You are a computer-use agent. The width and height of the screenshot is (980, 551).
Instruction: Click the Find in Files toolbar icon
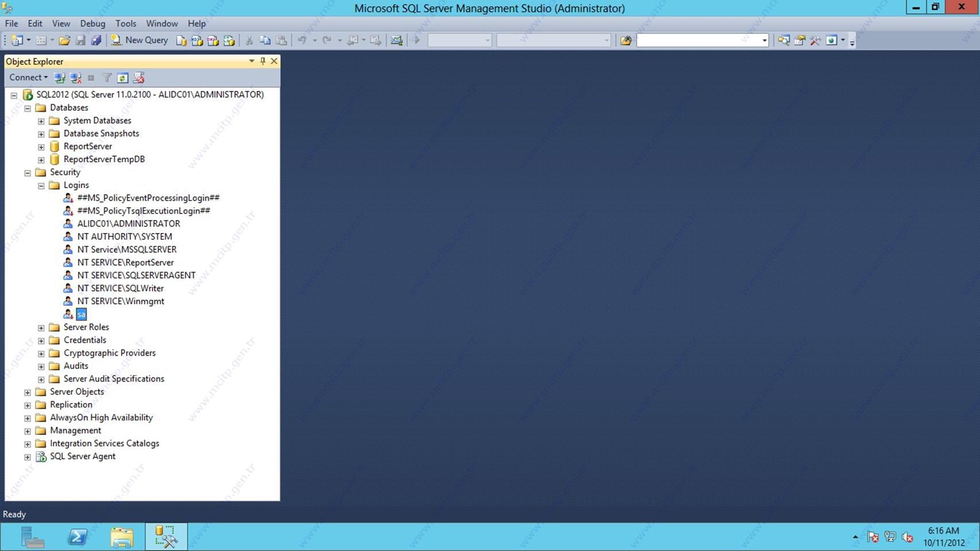tap(626, 40)
